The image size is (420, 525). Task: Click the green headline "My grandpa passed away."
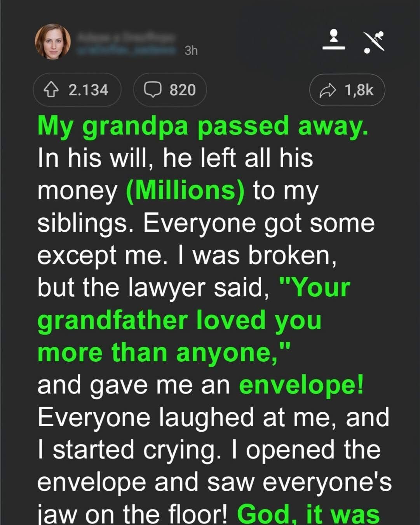(x=202, y=126)
